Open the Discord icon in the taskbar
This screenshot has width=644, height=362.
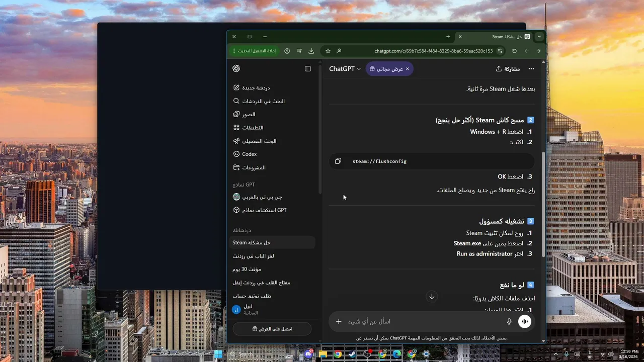tap(308, 354)
